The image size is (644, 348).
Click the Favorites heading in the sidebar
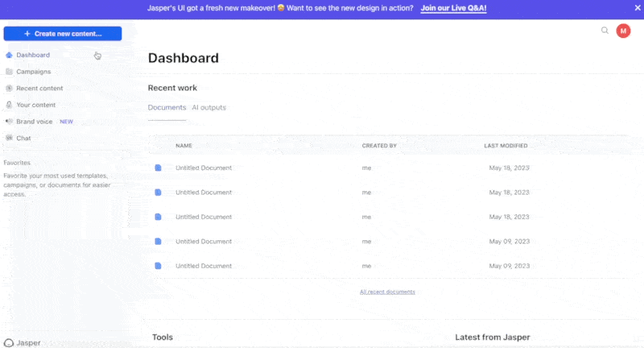coord(17,163)
